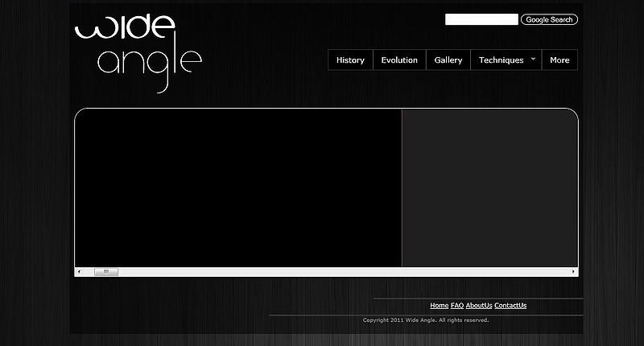Open the ContactUs footer link
This screenshot has height=346, width=644.
click(x=510, y=306)
